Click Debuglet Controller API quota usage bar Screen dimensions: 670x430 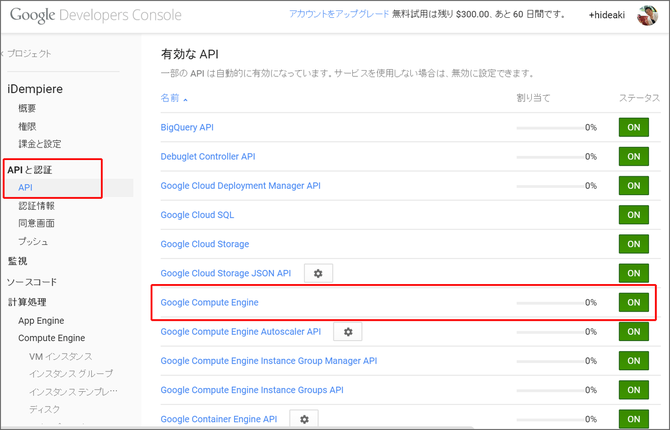pyautogui.click(x=550, y=157)
